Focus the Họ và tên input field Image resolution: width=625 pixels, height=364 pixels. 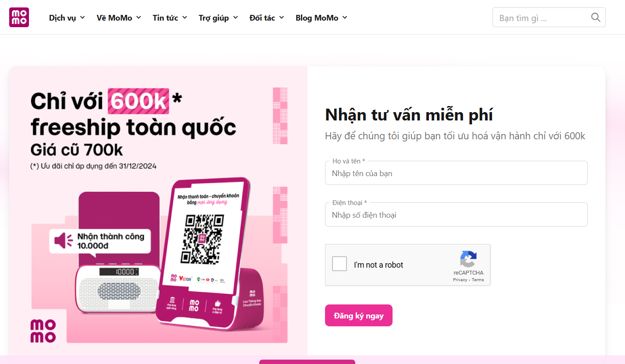tap(456, 173)
